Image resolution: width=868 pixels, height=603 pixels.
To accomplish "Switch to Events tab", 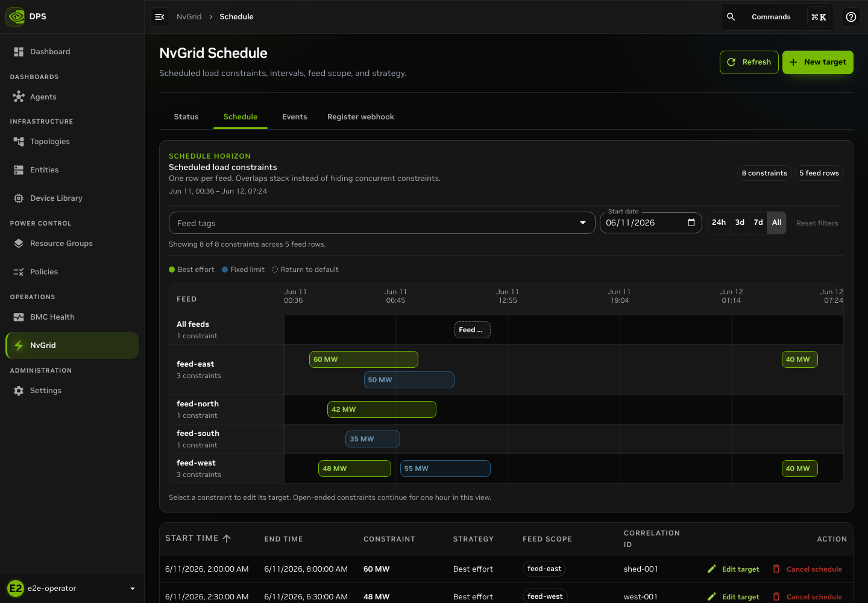I will point(295,117).
